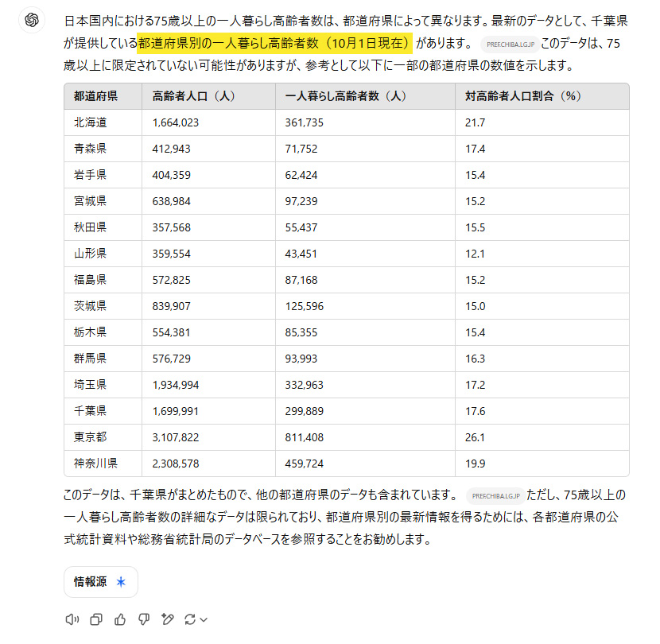
Task: Select the value 554,381
Action: (x=171, y=332)
